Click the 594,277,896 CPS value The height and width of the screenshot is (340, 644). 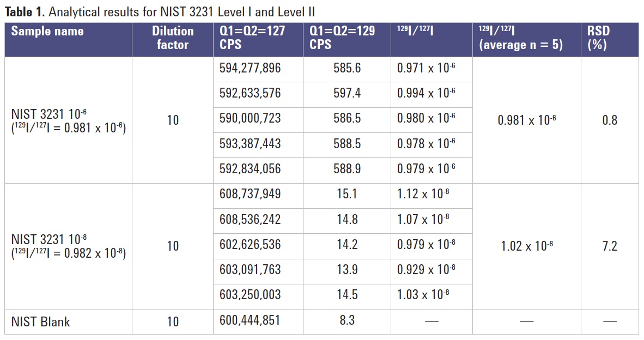coord(250,69)
